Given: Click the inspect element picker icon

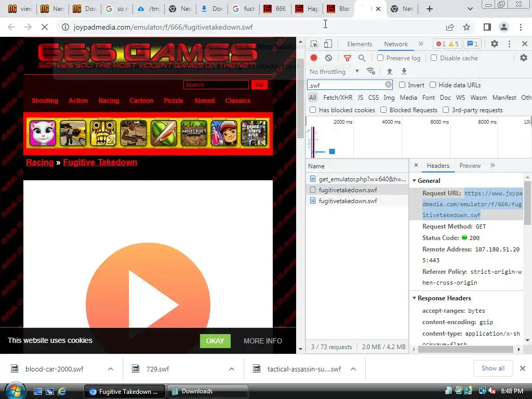Looking at the screenshot, I should pyautogui.click(x=314, y=44).
